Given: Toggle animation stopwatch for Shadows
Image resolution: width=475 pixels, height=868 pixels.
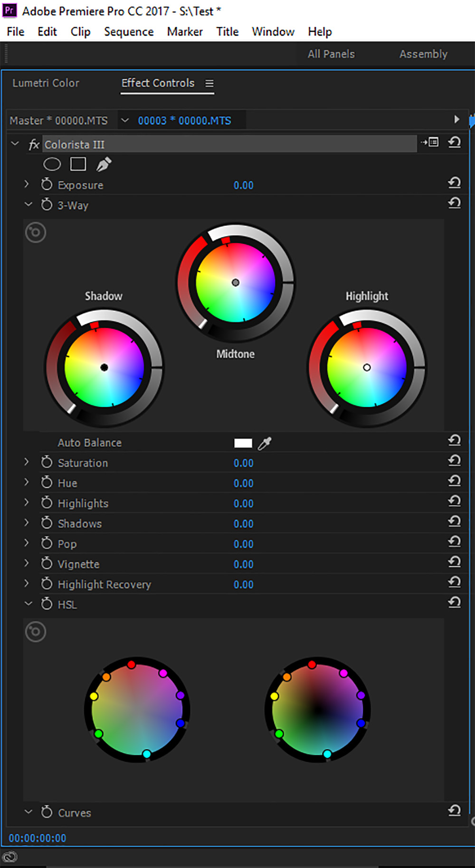Looking at the screenshot, I should pyautogui.click(x=47, y=523).
